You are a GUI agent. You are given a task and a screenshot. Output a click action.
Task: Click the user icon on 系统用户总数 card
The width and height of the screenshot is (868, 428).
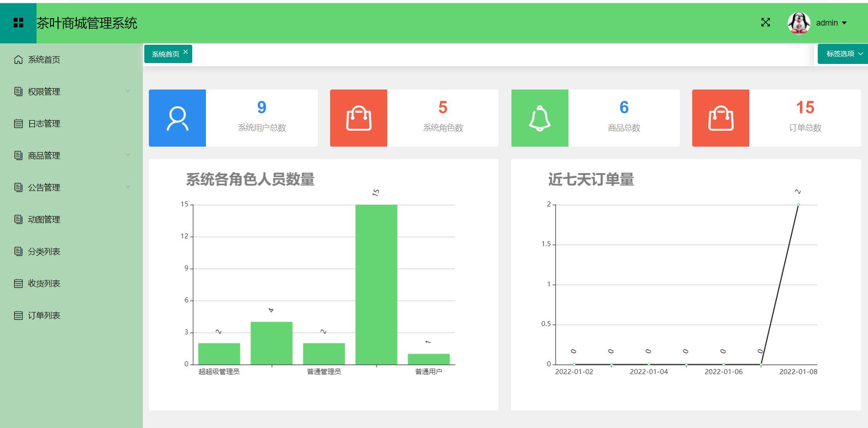coord(178,117)
